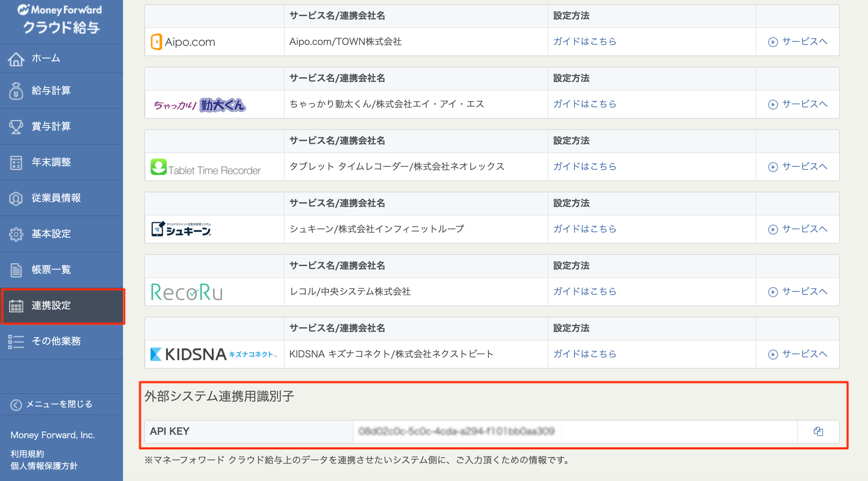Click the home icon in sidebar
The width and height of the screenshot is (868, 481).
[x=16, y=59]
